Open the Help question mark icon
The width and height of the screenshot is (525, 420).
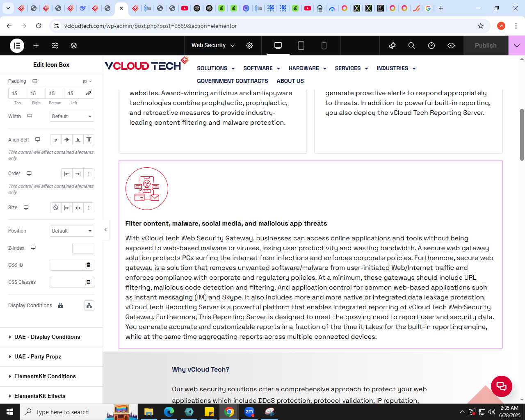click(431, 46)
